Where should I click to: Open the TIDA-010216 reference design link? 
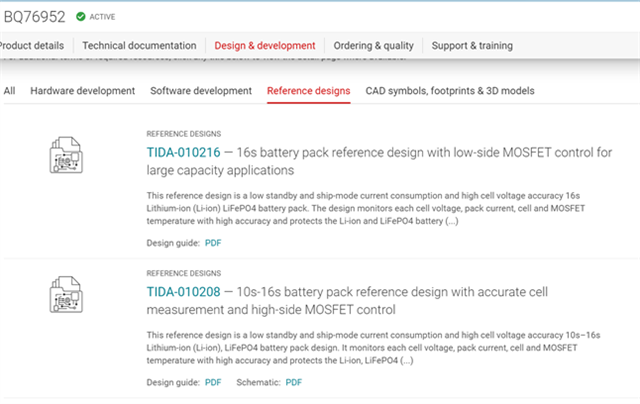183,152
